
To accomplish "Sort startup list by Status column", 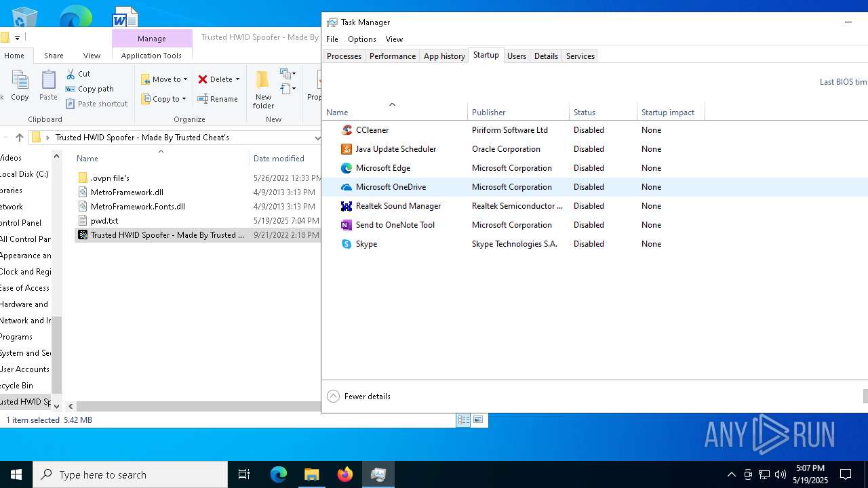I will (x=603, y=113).
